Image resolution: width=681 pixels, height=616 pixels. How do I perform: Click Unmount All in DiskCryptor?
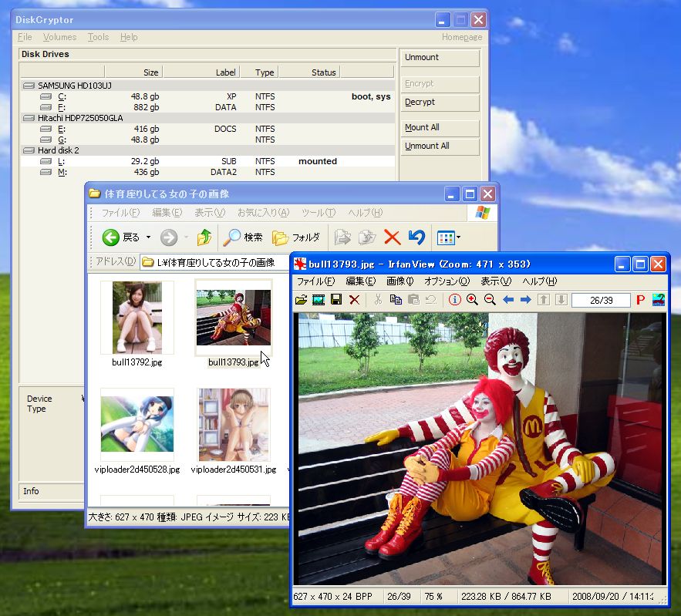(440, 146)
